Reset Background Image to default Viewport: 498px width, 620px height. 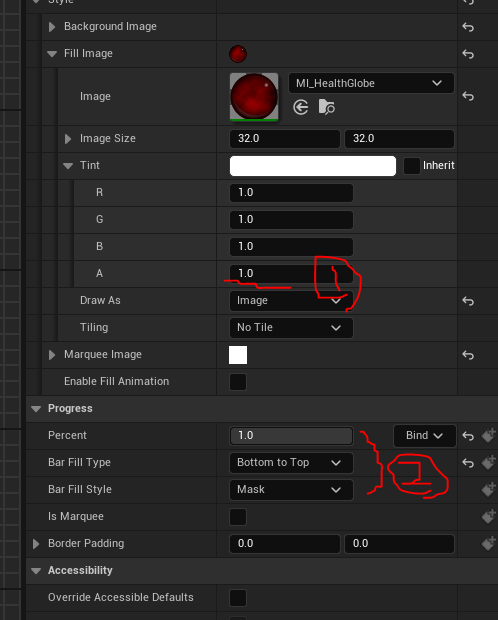(x=468, y=27)
